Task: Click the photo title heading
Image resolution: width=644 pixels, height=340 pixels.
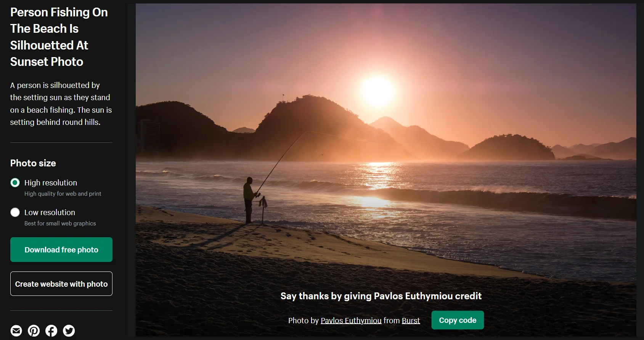Action: pyautogui.click(x=59, y=37)
